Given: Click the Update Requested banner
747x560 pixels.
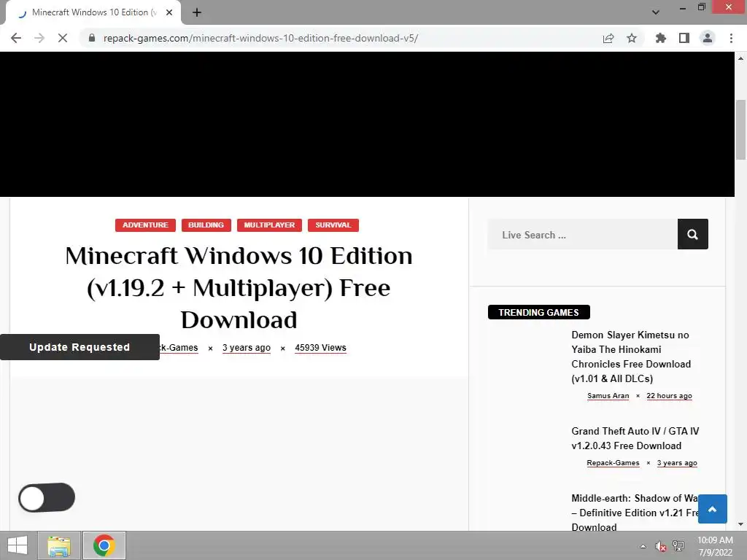Looking at the screenshot, I should click(80, 347).
